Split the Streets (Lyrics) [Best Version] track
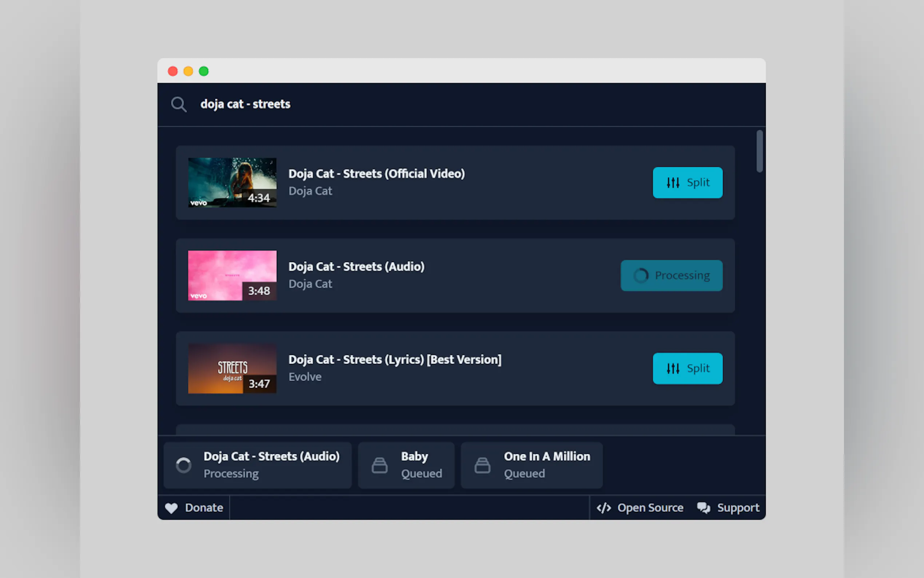The image size is (924, 578). point(687,368)
